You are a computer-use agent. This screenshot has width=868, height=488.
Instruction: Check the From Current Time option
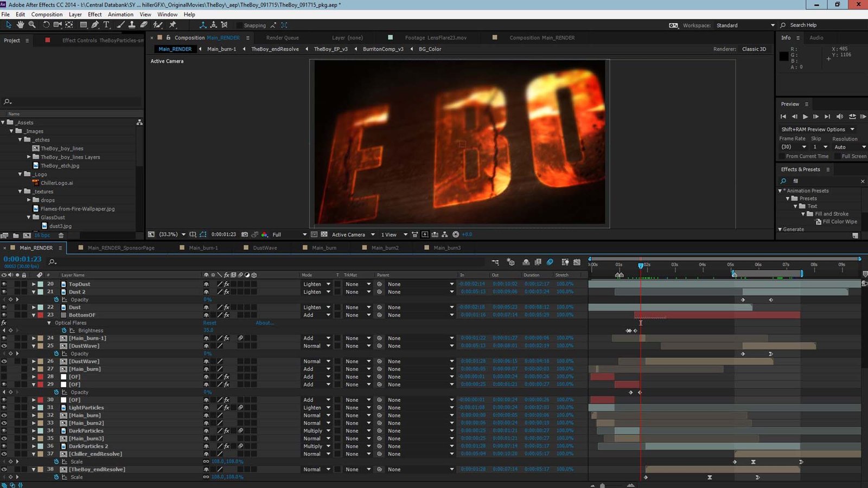pos(782,156)
